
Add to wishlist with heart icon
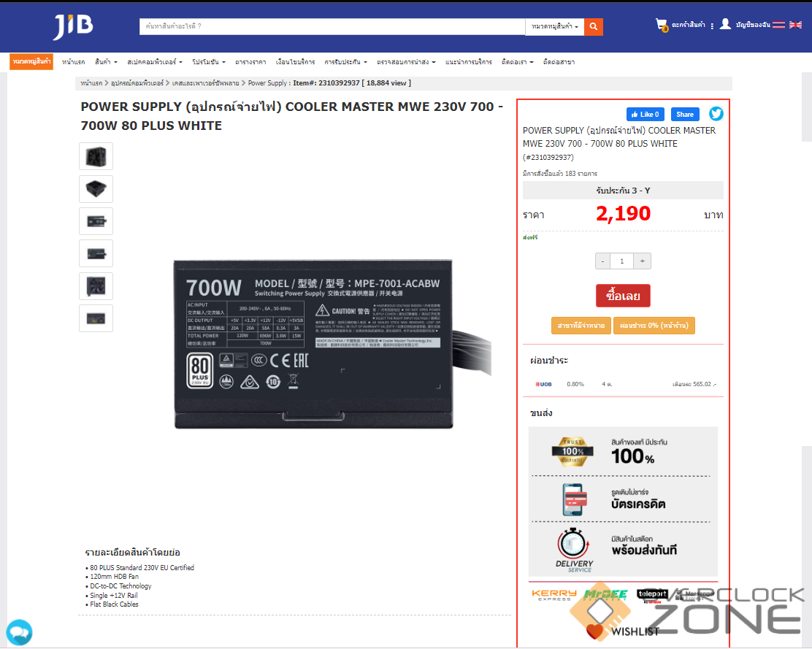(594, 631)
